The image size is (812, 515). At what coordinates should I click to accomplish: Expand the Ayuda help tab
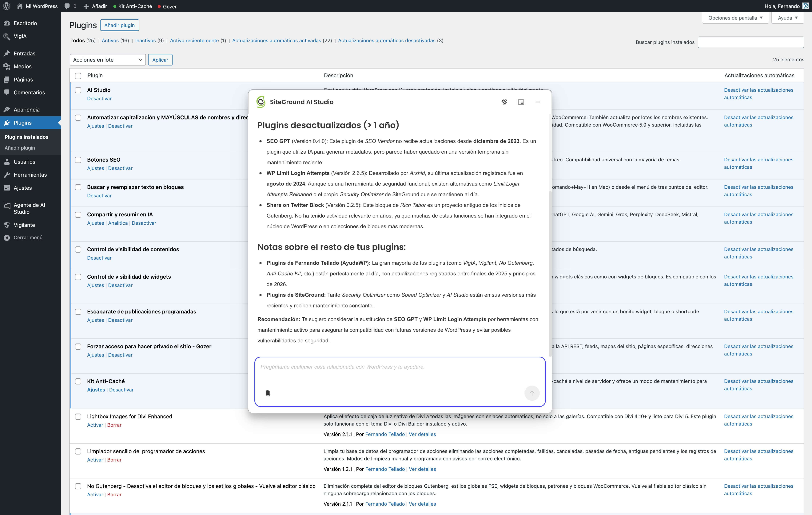coord(788,18)
